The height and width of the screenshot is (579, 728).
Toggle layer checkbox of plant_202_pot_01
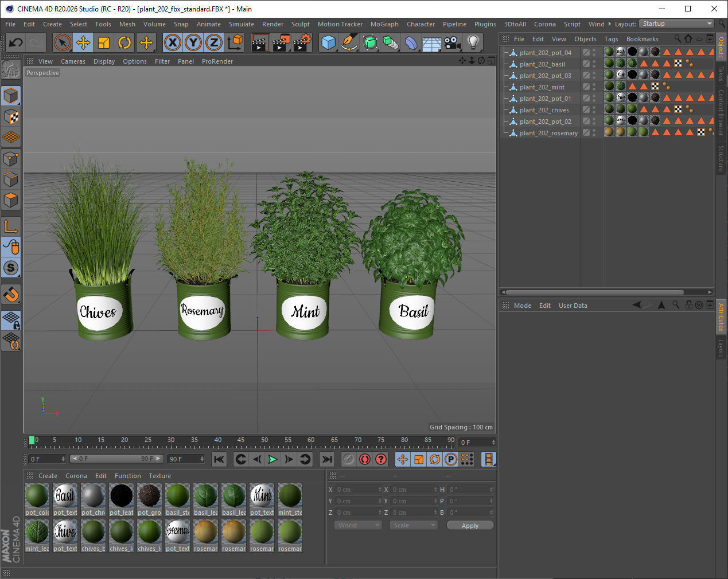(586, 98)
